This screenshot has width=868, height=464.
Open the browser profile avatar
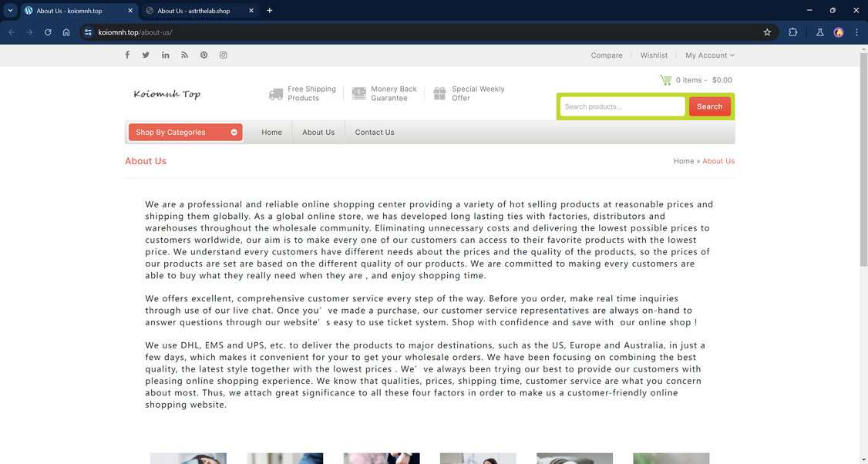[839, 32]
